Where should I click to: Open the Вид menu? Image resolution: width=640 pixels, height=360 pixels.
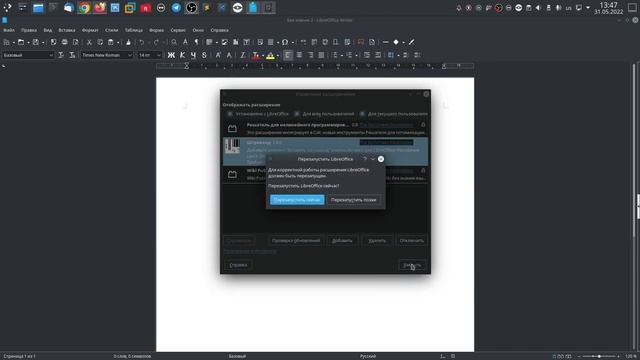pos(48,30)
